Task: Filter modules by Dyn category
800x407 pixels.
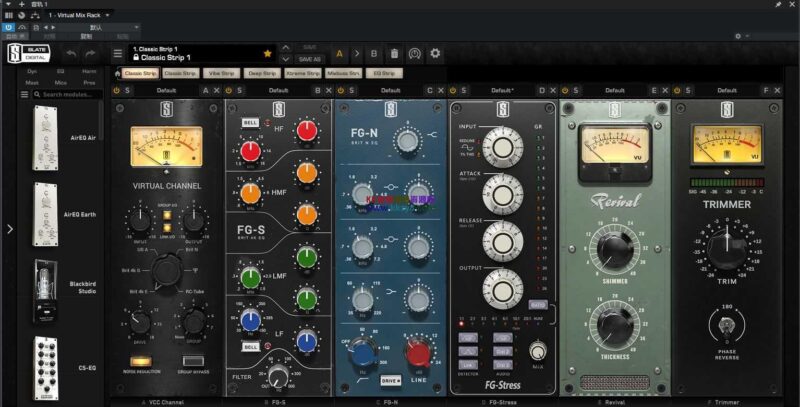Action: click(x=32, y=71)
